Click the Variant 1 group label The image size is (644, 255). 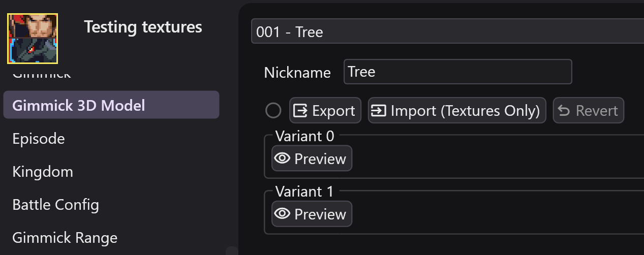coord(305,192)
